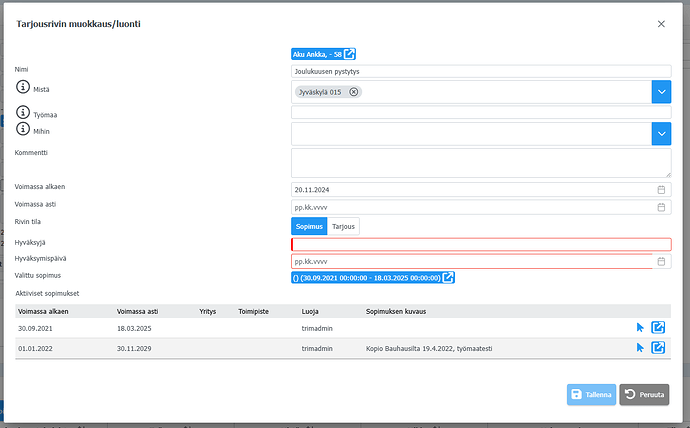Expand the Mistä dropdown list

[661, 92]
